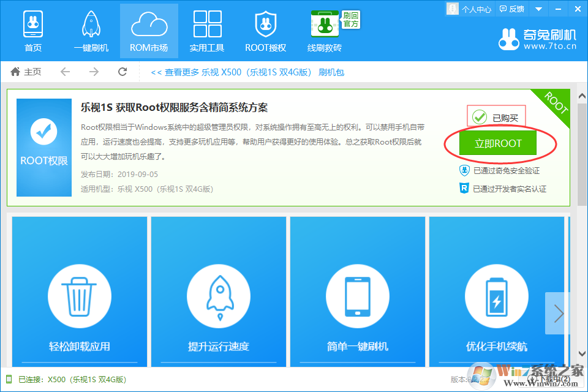Click the vertical scrollbar thumb
The width and height of the screenshot is (588, 392).
click(582, 154)
